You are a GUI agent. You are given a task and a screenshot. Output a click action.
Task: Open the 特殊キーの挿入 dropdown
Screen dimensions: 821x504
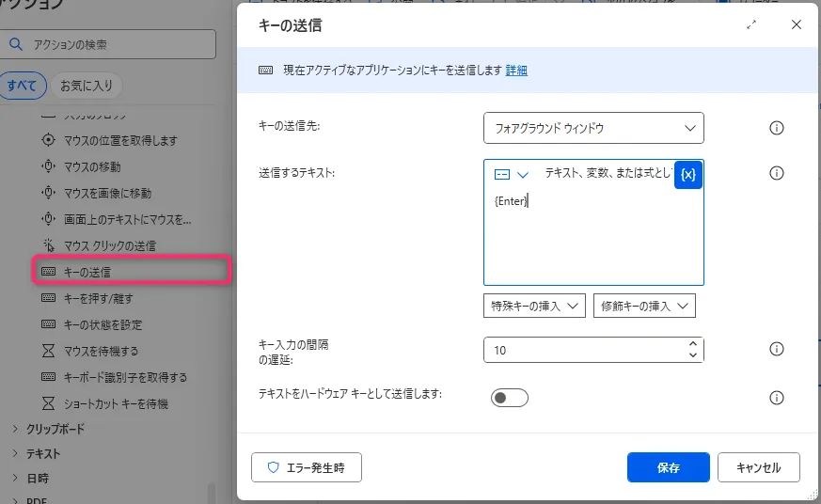coord(534,306)
